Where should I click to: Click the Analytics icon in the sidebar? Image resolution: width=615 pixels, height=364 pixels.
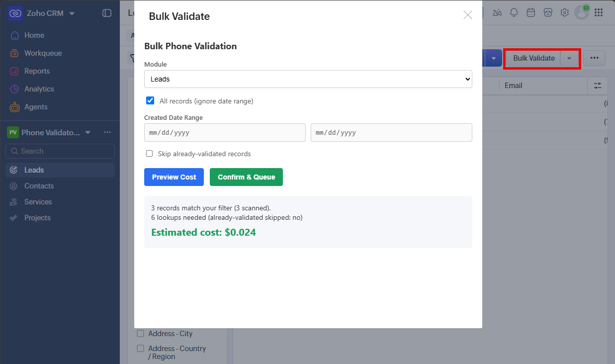(x=15, y=89)
